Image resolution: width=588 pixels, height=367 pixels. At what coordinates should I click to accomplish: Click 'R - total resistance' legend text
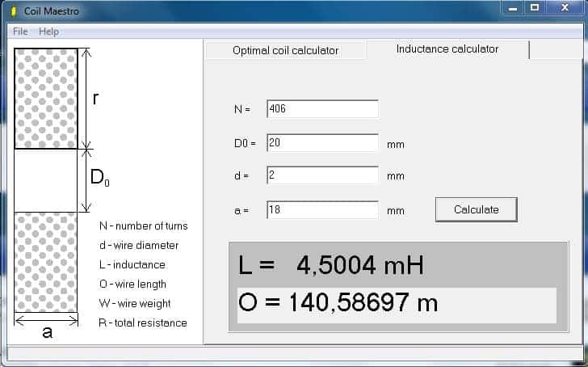[142, 323]
